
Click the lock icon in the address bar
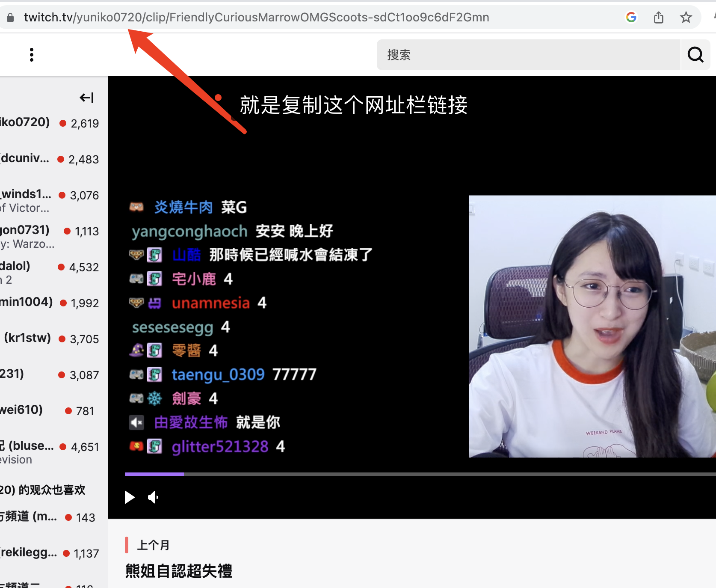pos(10,17)
